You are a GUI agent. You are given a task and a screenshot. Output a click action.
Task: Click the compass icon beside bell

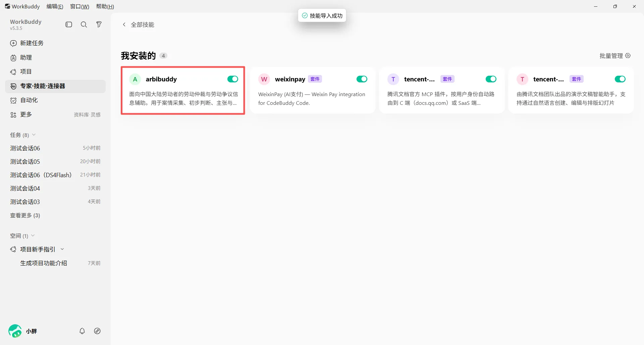[97, 331]
